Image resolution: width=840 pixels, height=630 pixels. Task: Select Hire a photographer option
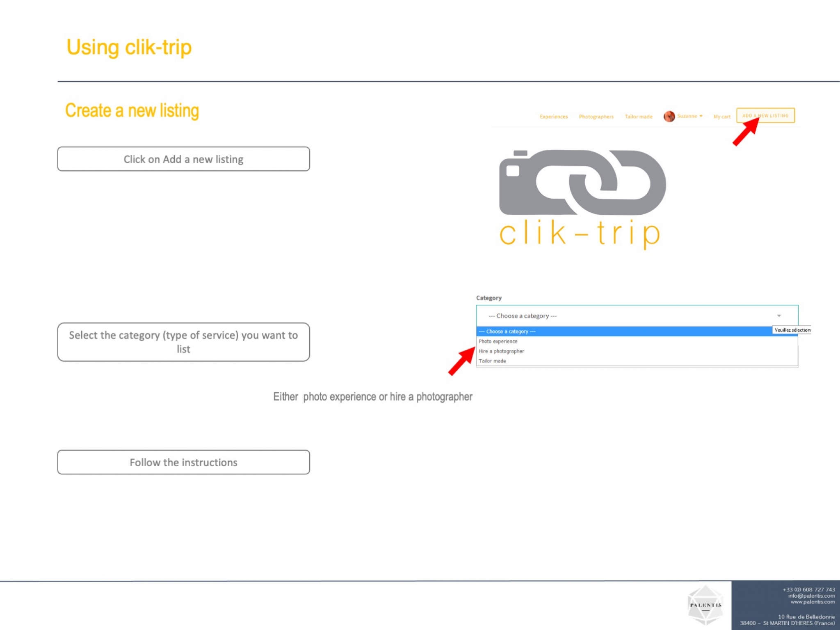[x=637, y=351]
